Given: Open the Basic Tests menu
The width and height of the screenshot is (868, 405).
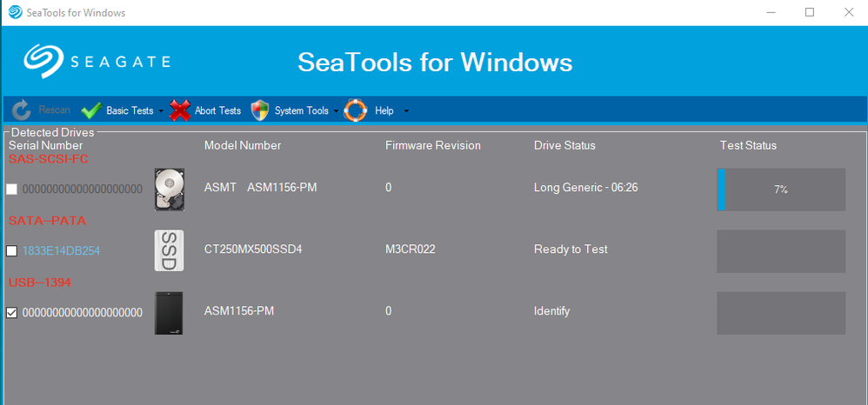Looking at the screenshot, I should [x=130, y=111].
